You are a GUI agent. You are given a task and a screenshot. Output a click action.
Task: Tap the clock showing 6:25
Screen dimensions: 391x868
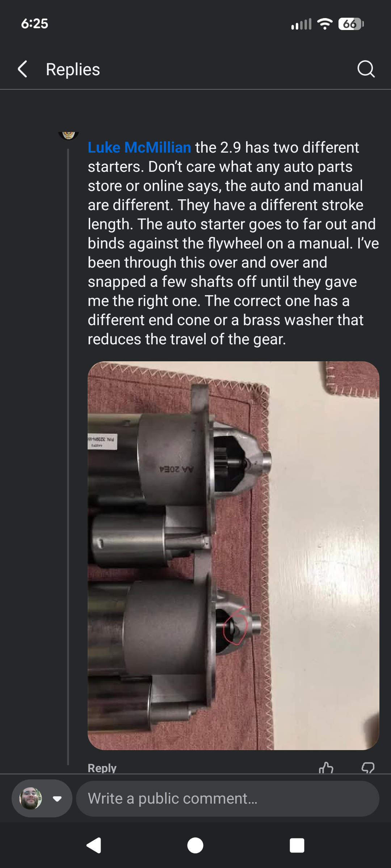pos(34,24)
